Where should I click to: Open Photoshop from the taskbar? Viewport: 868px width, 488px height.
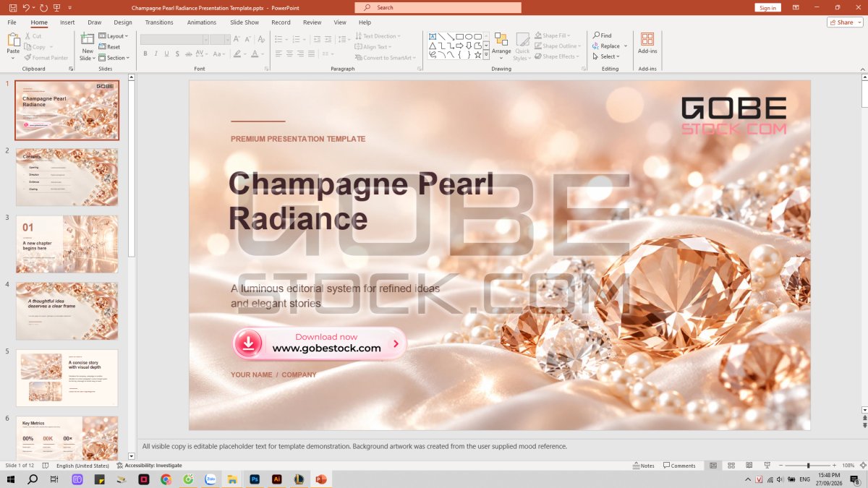[255, 479]
